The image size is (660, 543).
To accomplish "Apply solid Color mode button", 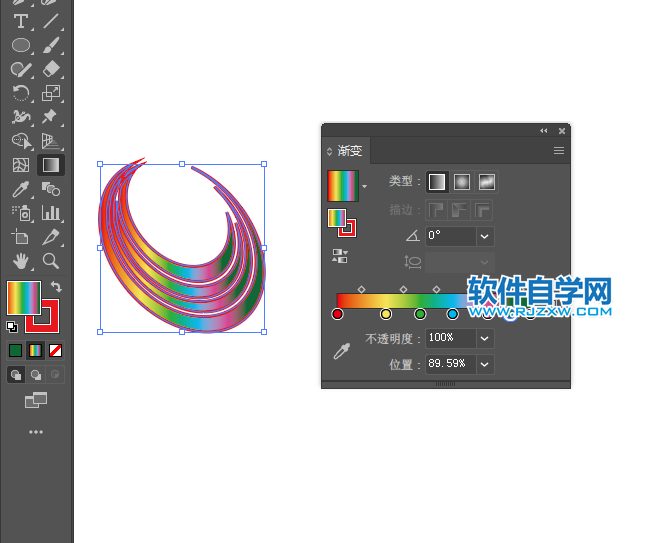I will coord(16,351).
